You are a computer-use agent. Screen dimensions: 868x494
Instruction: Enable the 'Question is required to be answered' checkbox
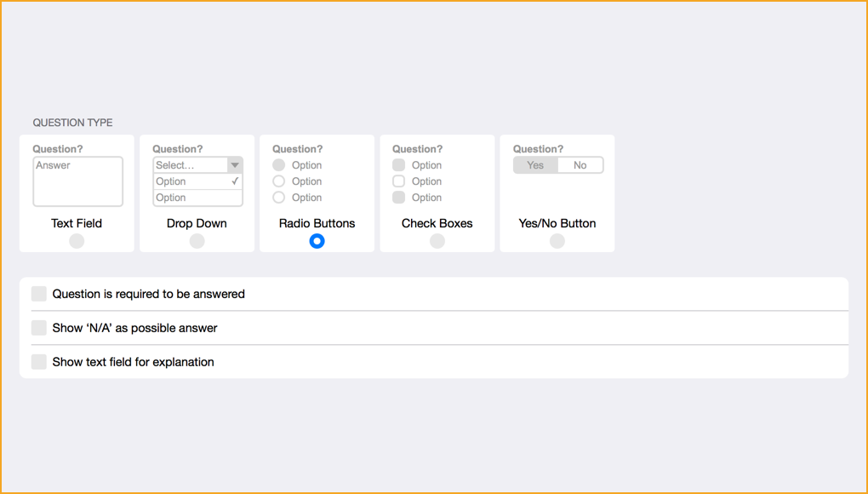click(39, 294)
